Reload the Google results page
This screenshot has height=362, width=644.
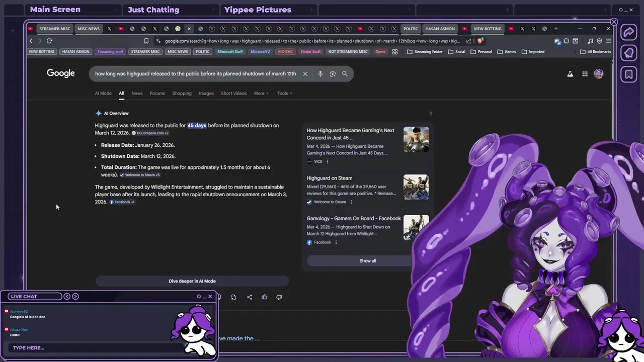pyautogui.click(x=49, y=41)
